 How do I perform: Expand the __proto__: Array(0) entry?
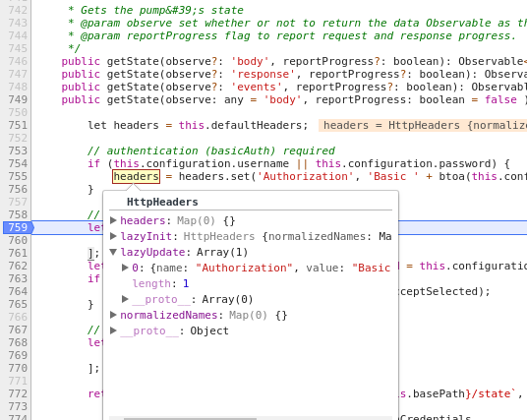click(x=125, y=299)
